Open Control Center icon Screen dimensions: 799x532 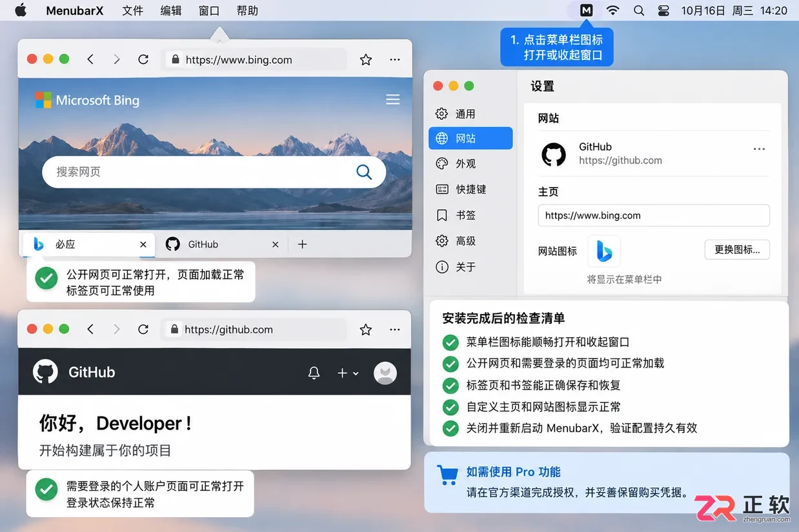[x=663, y=10]
